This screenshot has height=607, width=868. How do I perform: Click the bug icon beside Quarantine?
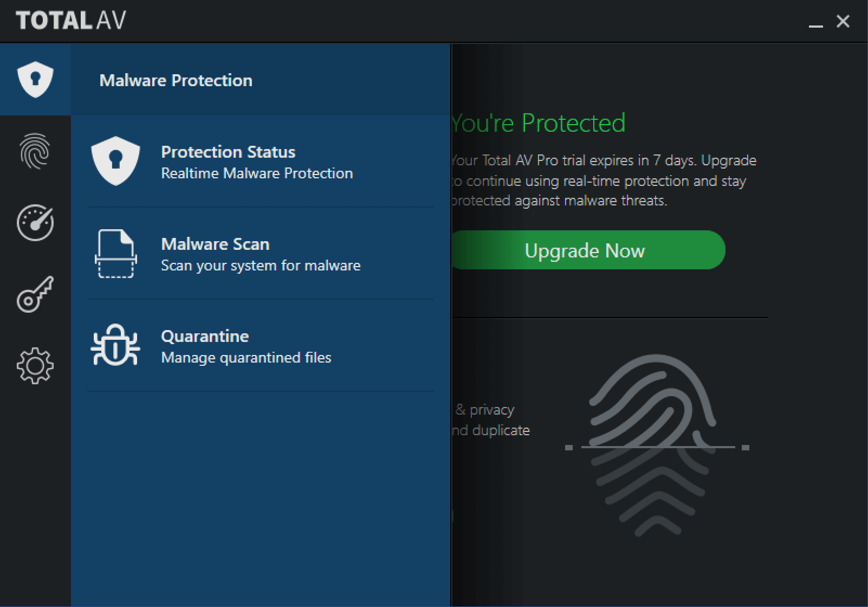click(x=115, y=345)
